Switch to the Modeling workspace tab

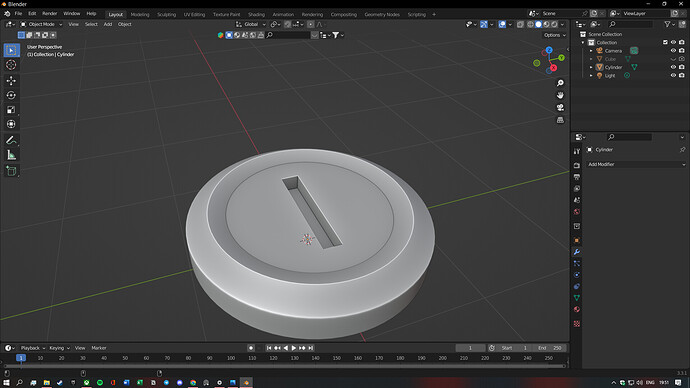tap(140, 15)
